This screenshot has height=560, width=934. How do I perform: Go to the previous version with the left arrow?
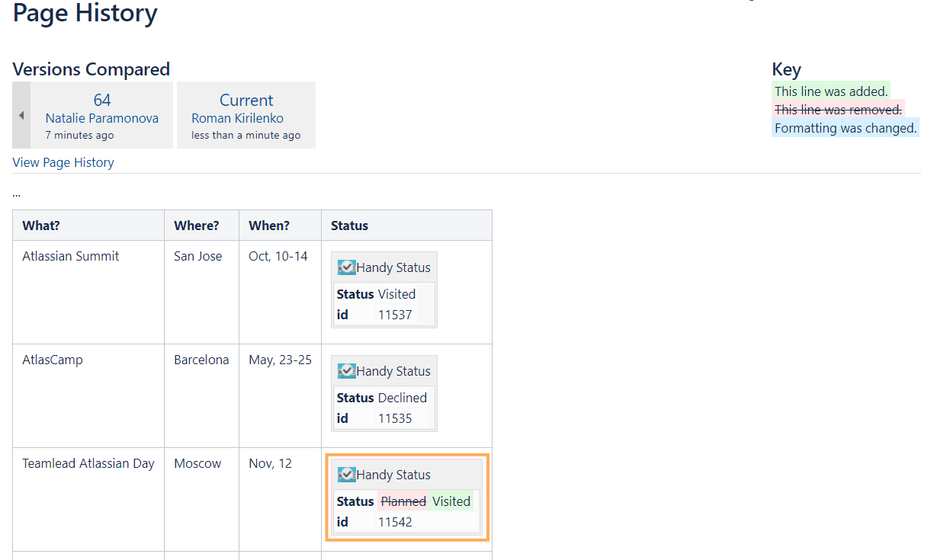coord(21,115)
